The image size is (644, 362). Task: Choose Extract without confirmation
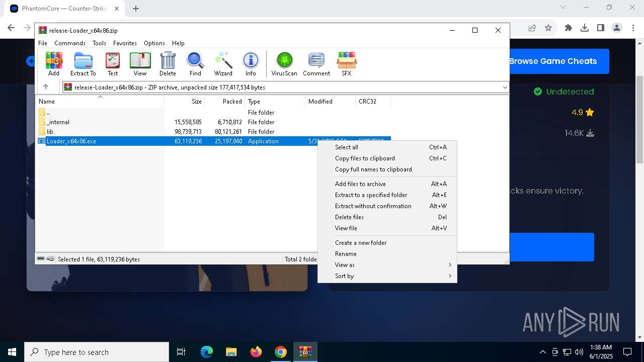(387, 206)
